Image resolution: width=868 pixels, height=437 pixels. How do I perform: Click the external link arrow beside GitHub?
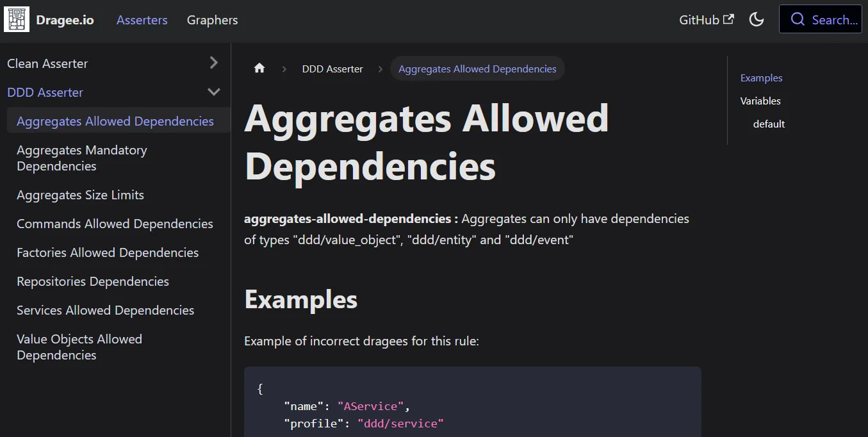pos(730,19)
